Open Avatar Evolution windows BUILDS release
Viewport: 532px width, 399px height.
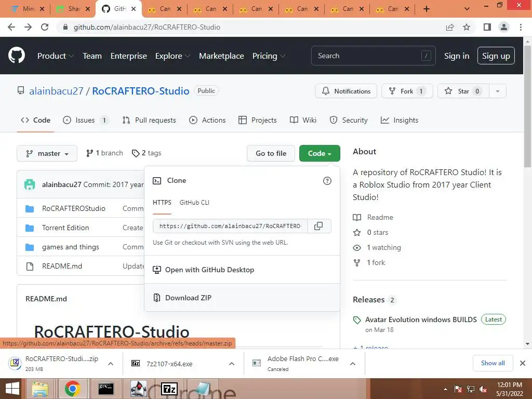[421, 320]
